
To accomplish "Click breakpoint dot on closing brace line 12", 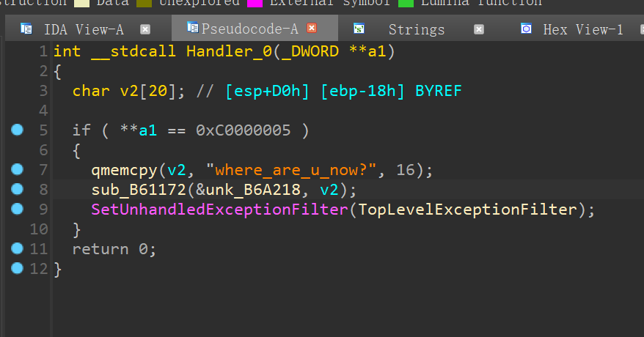I will [x=18, y=269].
